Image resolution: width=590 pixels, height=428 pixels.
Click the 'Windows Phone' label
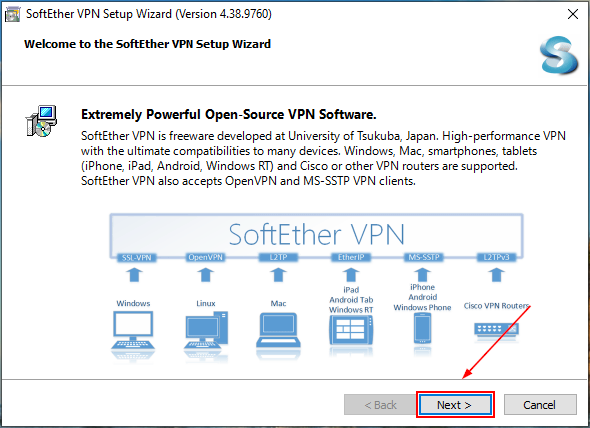point(422,308)
